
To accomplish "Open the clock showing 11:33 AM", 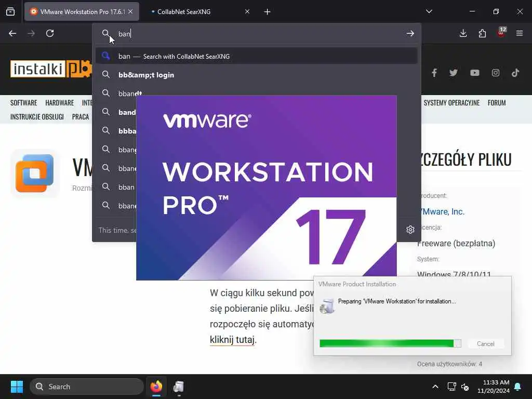I will [494, 387].
